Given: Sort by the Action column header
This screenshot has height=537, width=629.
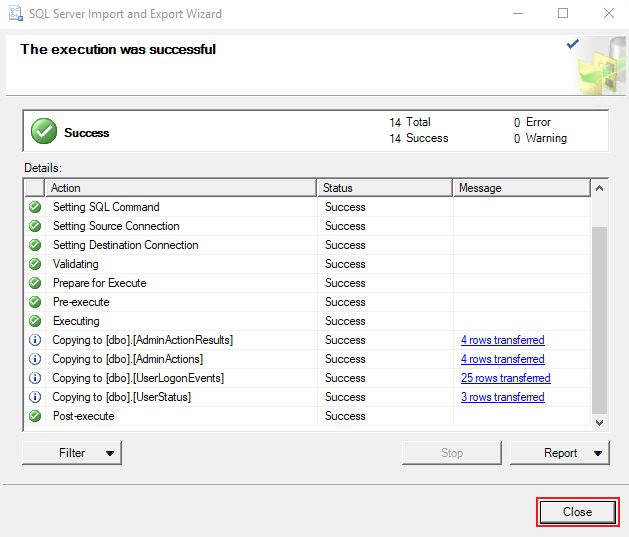Looking at the screenshot, I should 180,188.
